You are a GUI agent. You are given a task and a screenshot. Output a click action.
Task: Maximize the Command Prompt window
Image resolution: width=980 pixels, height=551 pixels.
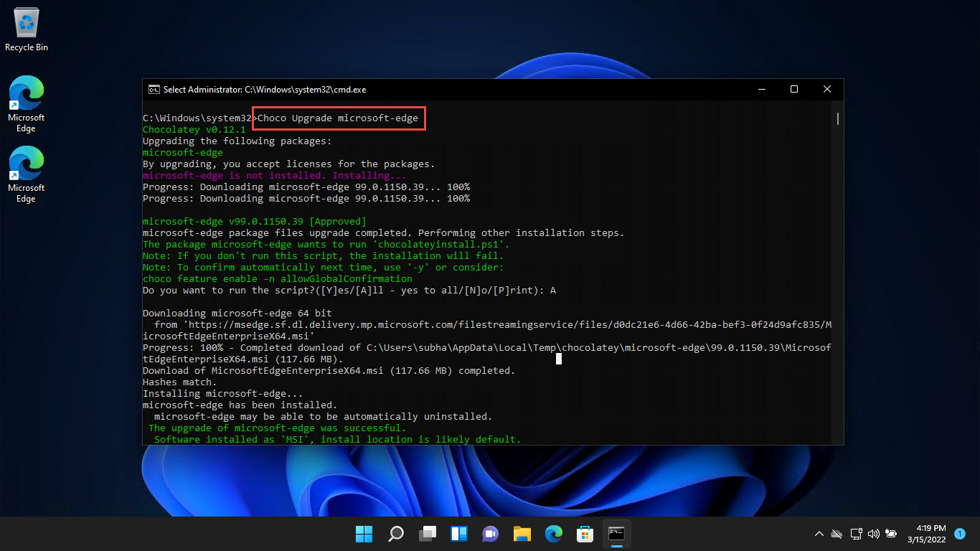pos(794,90)
